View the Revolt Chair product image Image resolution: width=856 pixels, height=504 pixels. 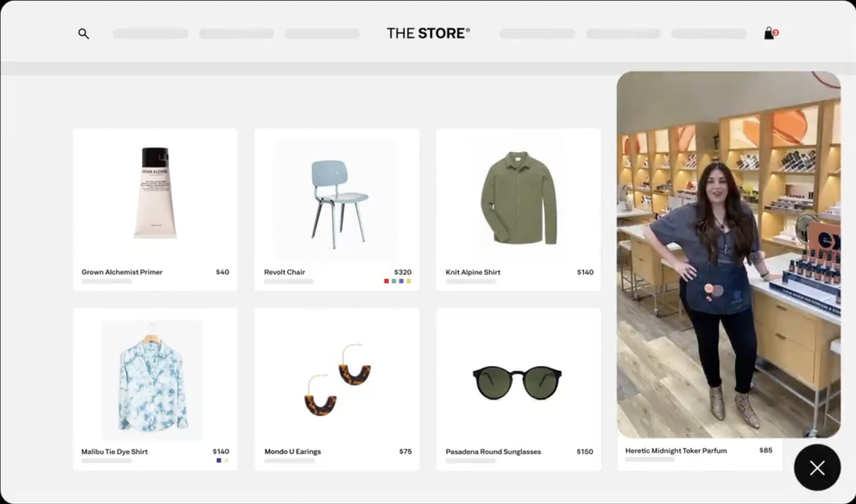337,200
